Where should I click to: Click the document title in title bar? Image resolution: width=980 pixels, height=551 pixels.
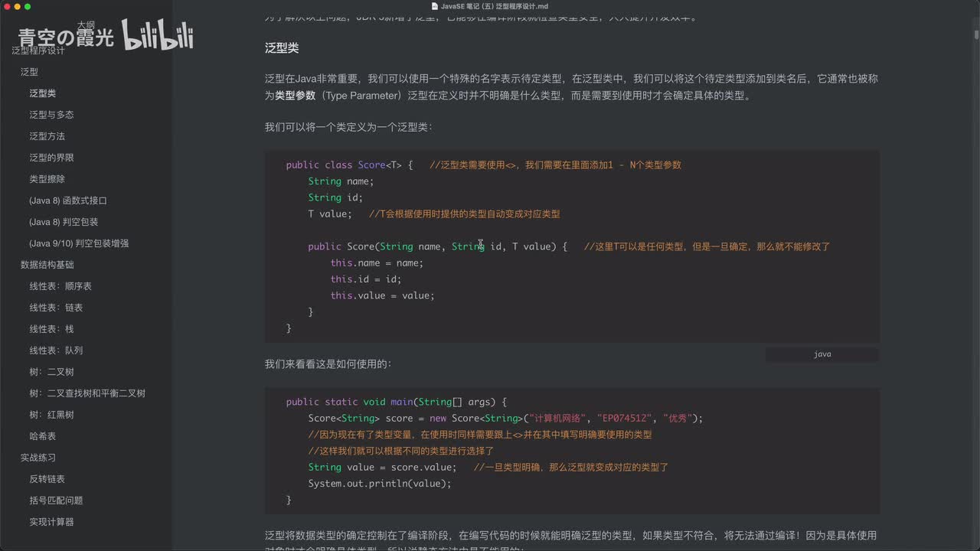495,6
